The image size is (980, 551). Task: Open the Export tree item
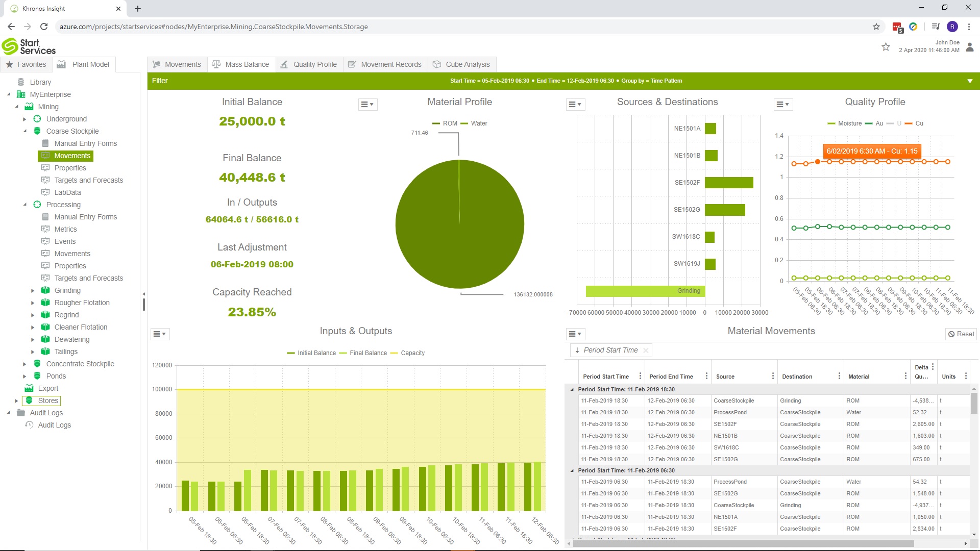(48, 388)
